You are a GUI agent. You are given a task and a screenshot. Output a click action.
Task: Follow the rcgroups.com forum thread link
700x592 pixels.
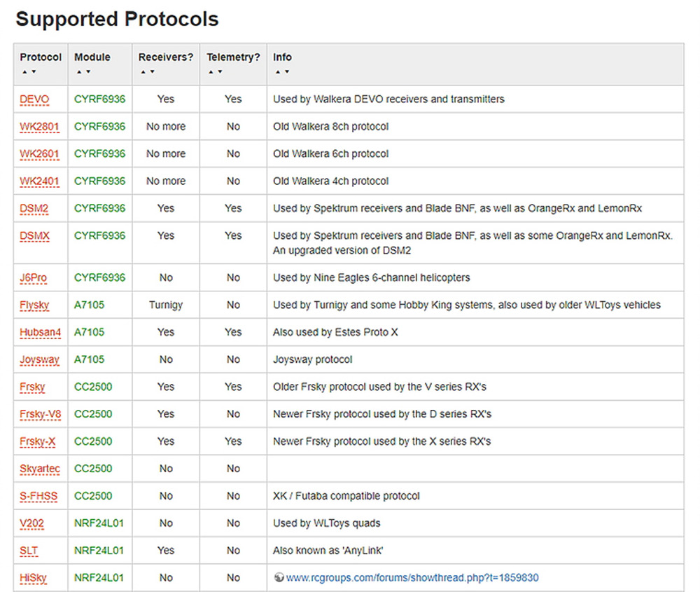(412, 578)
